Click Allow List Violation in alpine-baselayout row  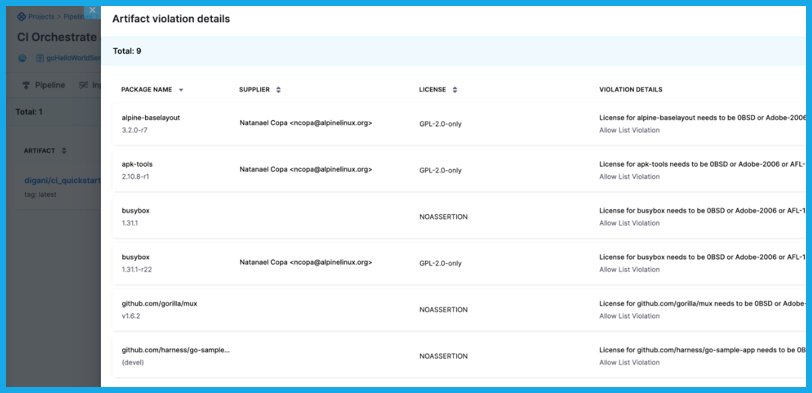point(630,130)
